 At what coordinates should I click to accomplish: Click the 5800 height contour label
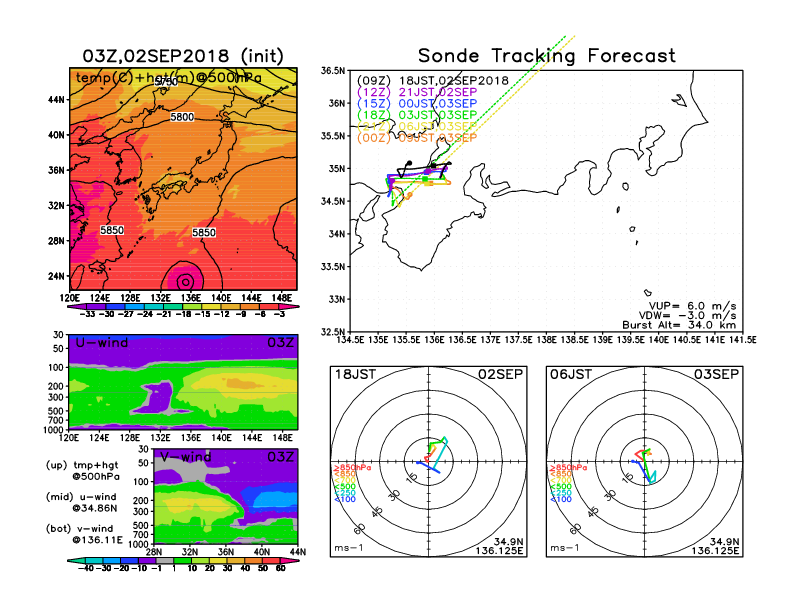[182, 117]
